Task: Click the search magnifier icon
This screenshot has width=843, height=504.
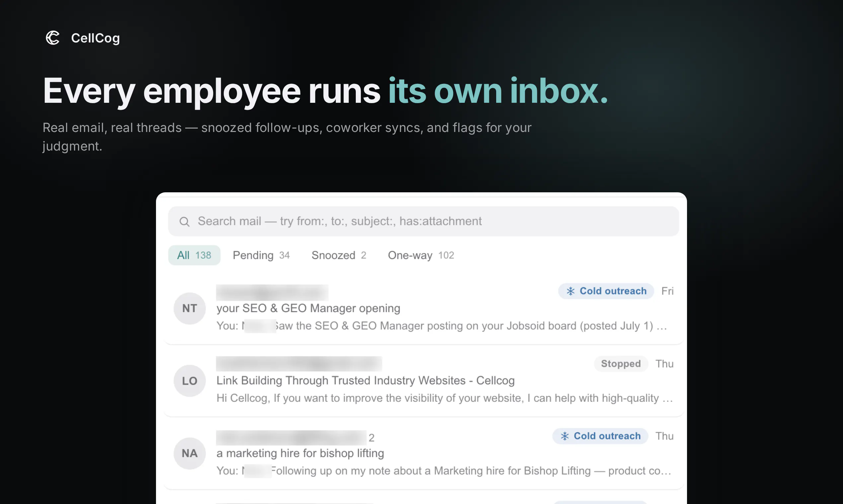Action: [185, 222]
